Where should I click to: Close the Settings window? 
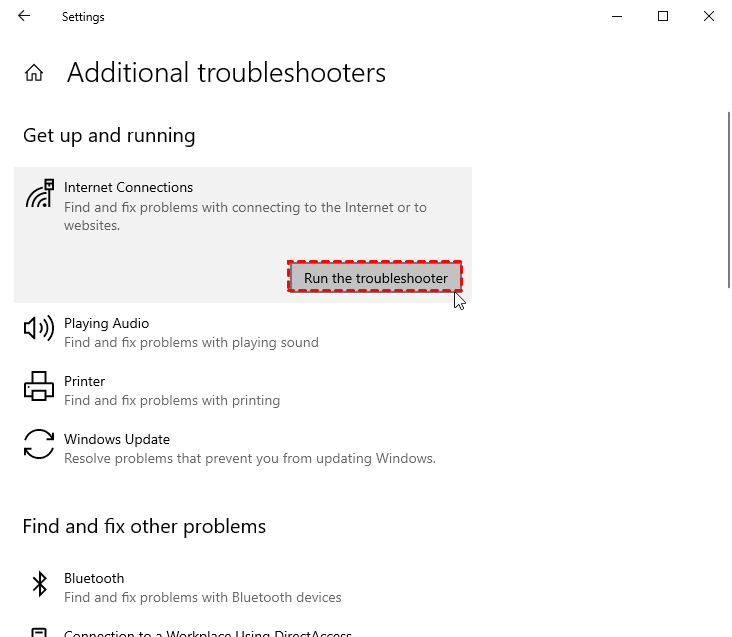point(708,17)
